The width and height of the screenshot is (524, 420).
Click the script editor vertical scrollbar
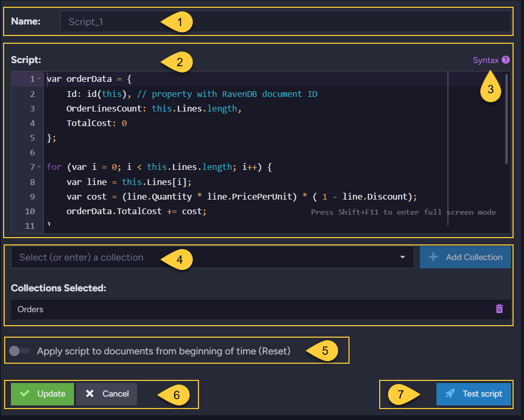(506, 119)
